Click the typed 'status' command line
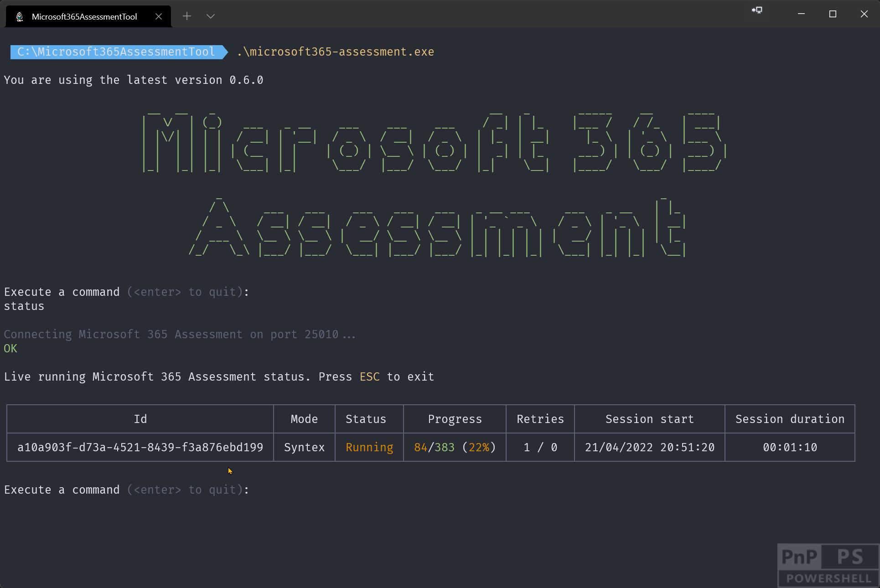The image size is (880, 588). click(24, 306)
